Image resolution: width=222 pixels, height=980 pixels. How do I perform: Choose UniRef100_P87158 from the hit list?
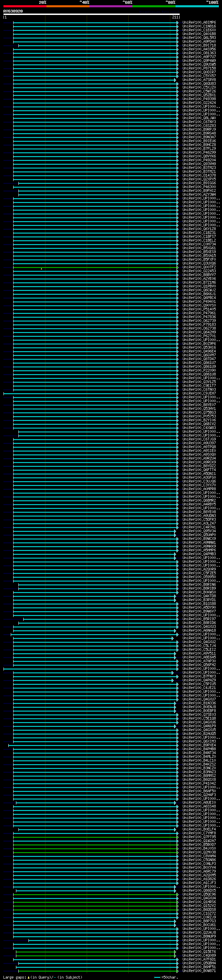(199, 68)
